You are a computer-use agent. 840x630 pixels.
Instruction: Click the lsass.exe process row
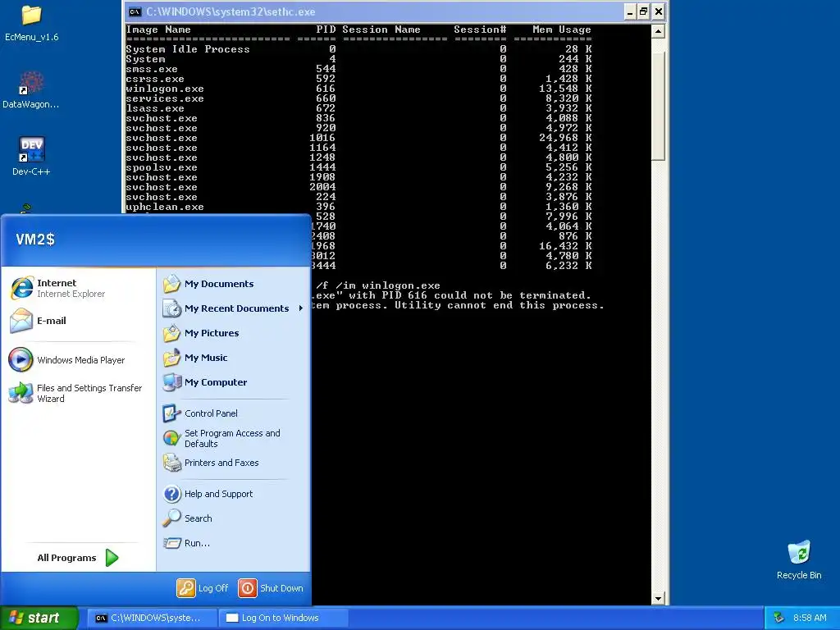[359, 108]
